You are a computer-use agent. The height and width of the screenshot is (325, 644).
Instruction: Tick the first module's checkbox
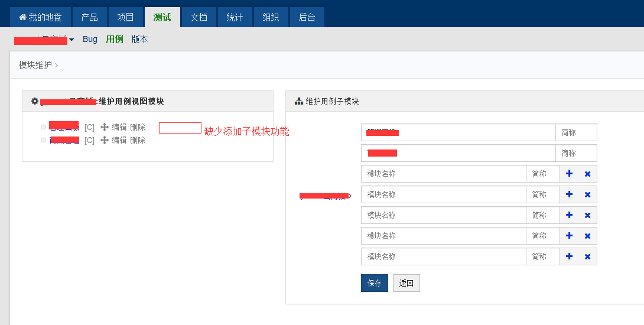point(43,127)
